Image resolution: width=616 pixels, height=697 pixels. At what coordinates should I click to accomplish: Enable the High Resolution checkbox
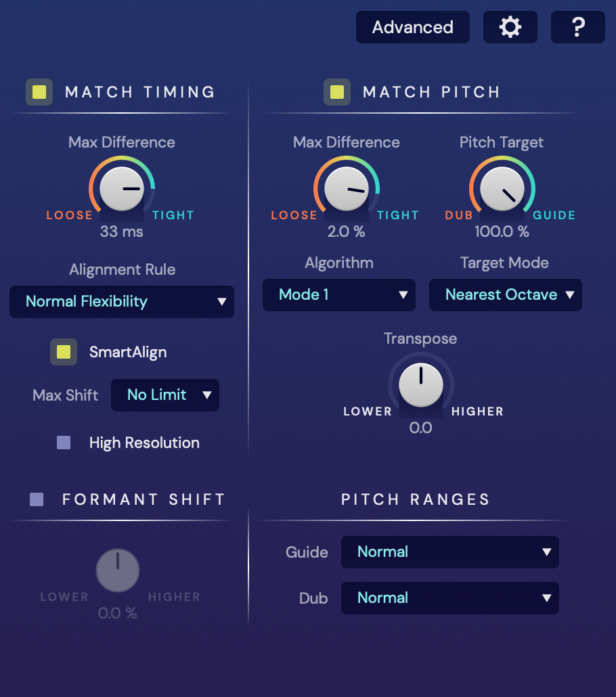point(64,443)
